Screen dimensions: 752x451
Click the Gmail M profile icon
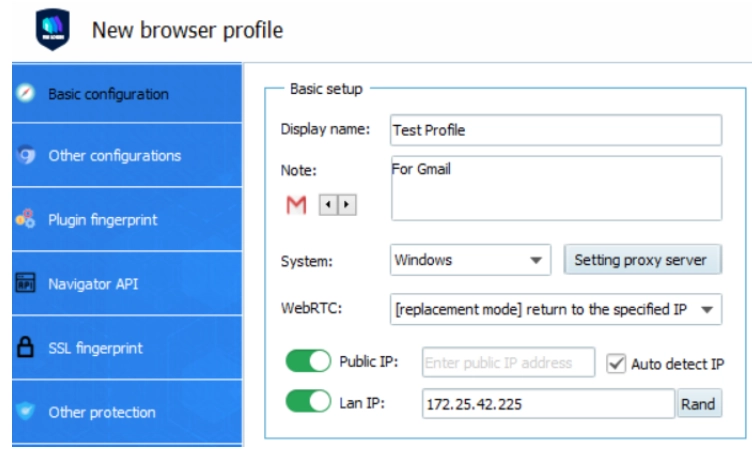pos(296,205)
